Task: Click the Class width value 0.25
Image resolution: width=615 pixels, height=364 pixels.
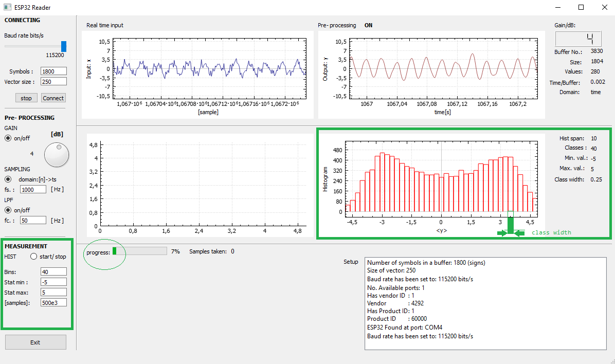Action: click(x=596, y=179)
